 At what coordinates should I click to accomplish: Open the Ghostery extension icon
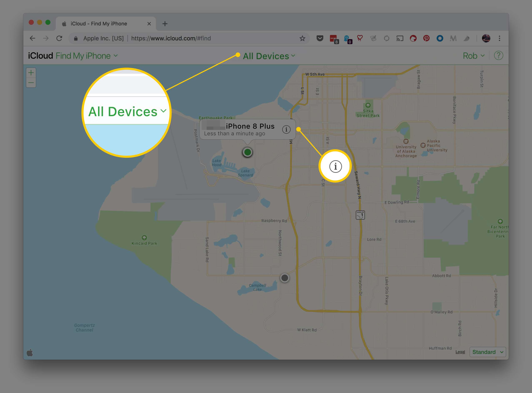coord(347,39)
